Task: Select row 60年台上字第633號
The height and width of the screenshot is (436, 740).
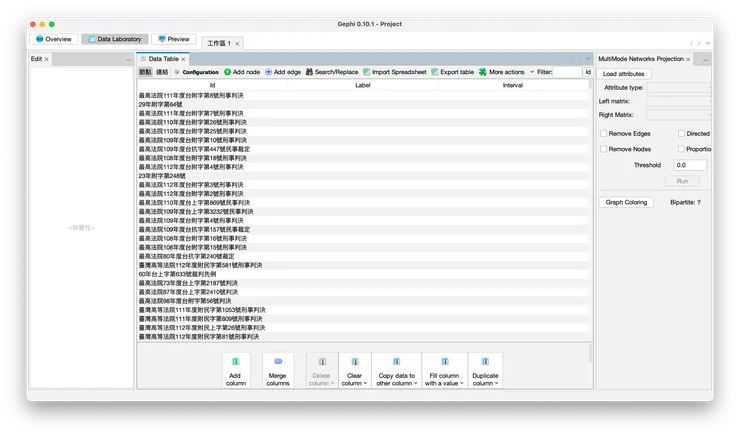Action: (x=363, y=274)
